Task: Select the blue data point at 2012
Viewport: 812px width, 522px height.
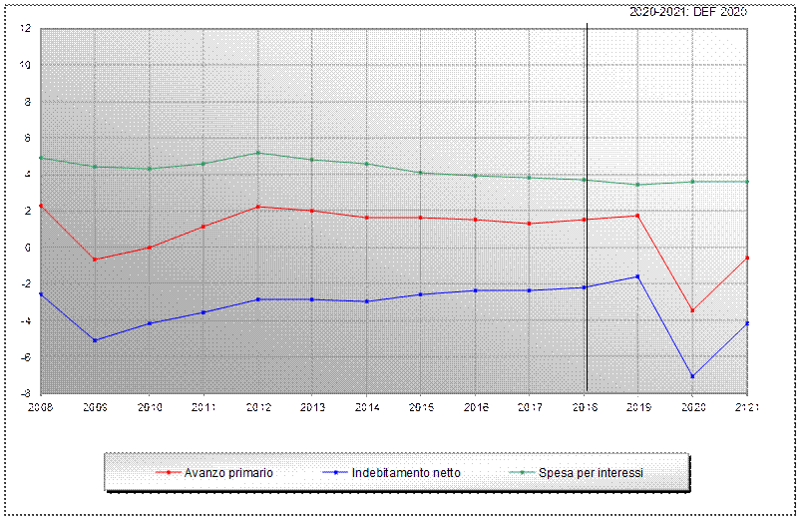Action: click(x=258, y=299)
